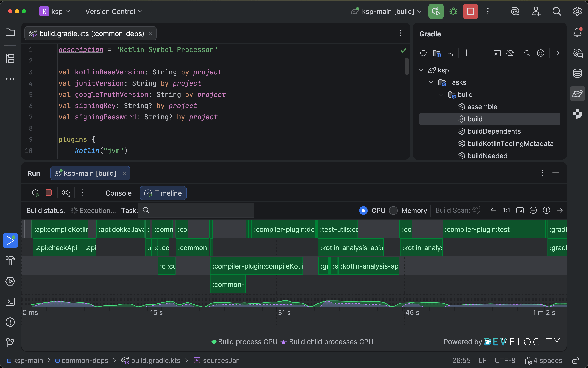The width and height of the screenshot is (588, 368).
Task: Stop the running build with the red square
Action: (x=470, y=11)
